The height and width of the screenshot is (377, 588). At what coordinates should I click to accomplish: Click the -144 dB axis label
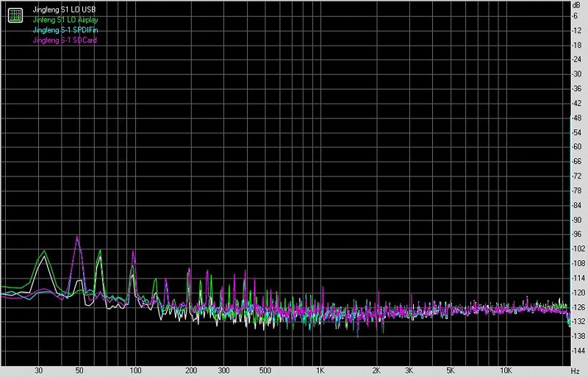(578, 351)
